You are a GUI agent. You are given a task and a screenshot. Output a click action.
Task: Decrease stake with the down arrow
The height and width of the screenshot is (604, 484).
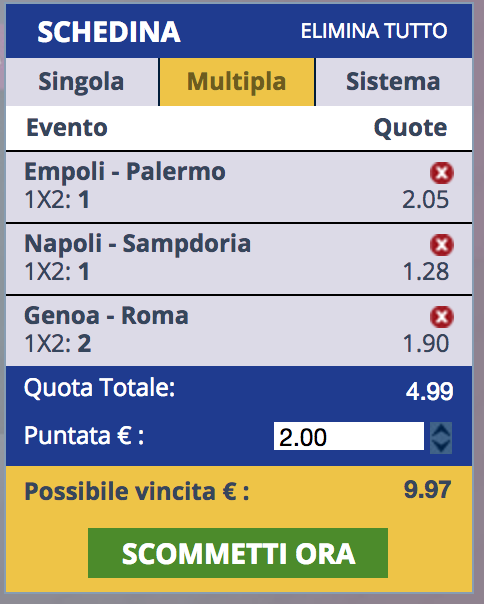[441, 446]
